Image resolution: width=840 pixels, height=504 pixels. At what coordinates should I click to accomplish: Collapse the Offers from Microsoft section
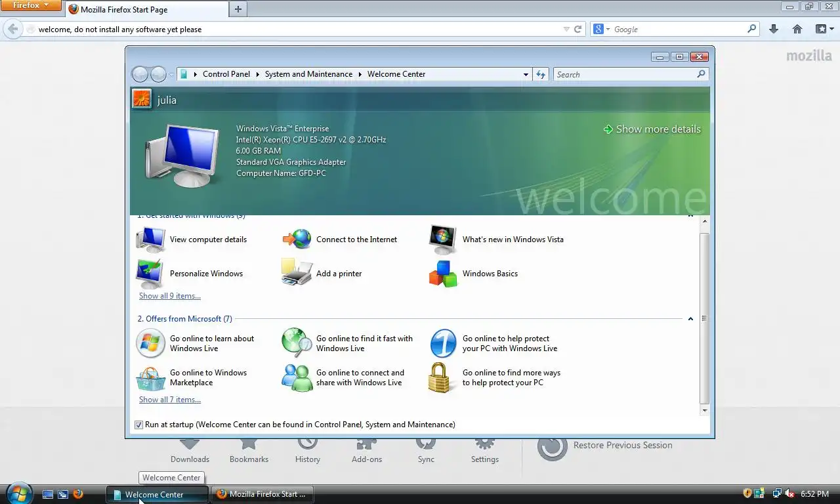[690, 319]
